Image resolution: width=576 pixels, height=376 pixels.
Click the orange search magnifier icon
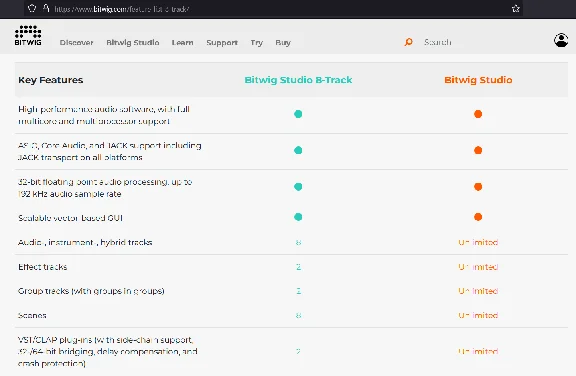tap(408, 42)
